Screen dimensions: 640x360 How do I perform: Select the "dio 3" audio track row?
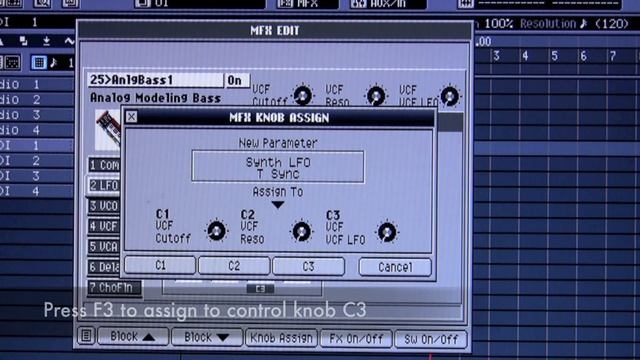[37, 115]
